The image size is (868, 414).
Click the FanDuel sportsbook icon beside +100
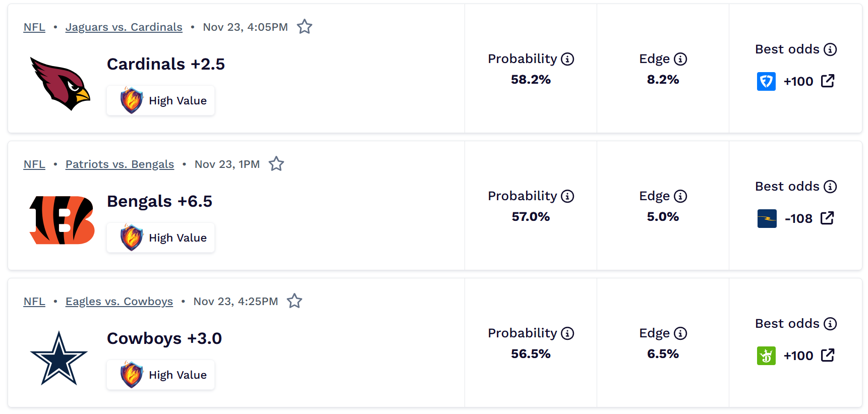coord(766,81)
